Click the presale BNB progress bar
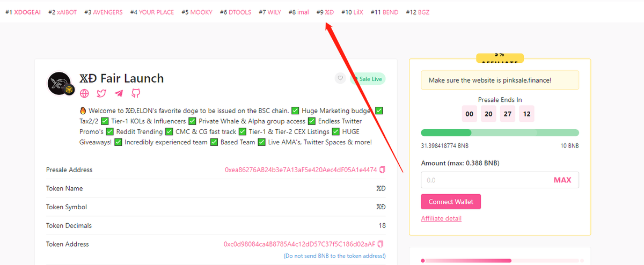644x265 pixels. pyautogui.click(x=500, y=132)
